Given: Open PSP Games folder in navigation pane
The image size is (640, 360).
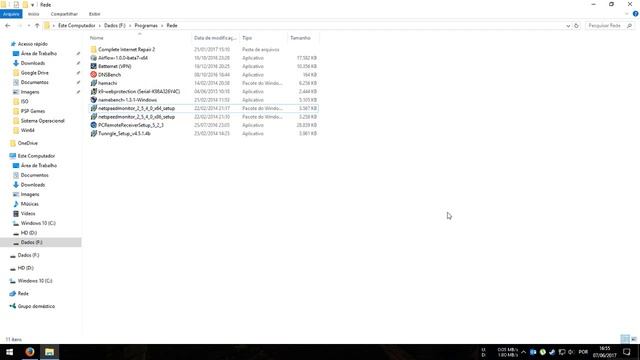Looking at the screenshot, I should coord(33,111).
